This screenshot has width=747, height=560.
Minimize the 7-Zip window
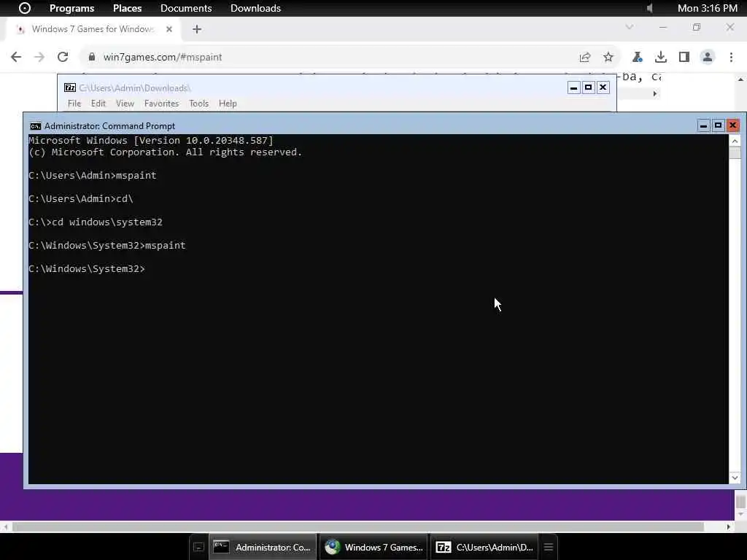[x=573, y=87]
